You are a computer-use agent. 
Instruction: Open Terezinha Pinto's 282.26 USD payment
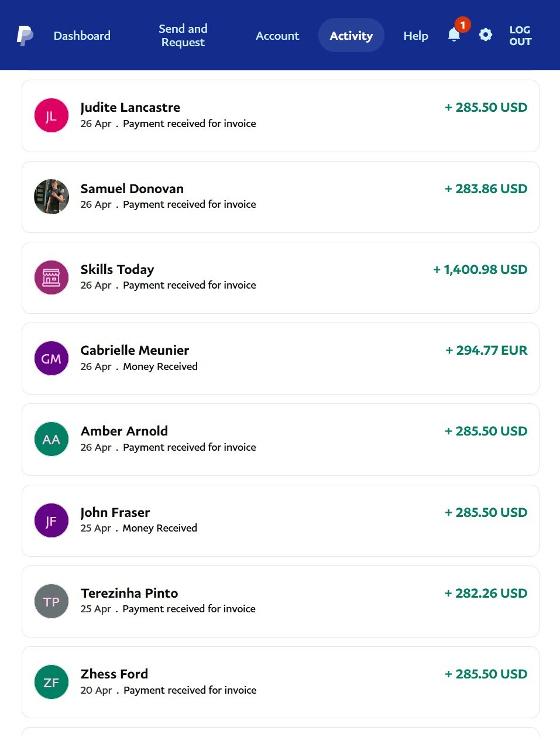tap(280, 601)
